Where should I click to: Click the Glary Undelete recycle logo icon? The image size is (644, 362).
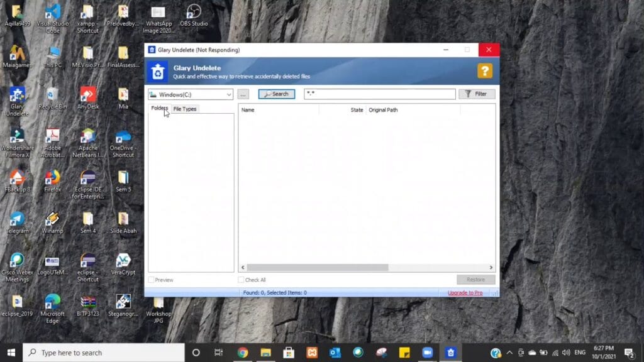pos(158,72)
